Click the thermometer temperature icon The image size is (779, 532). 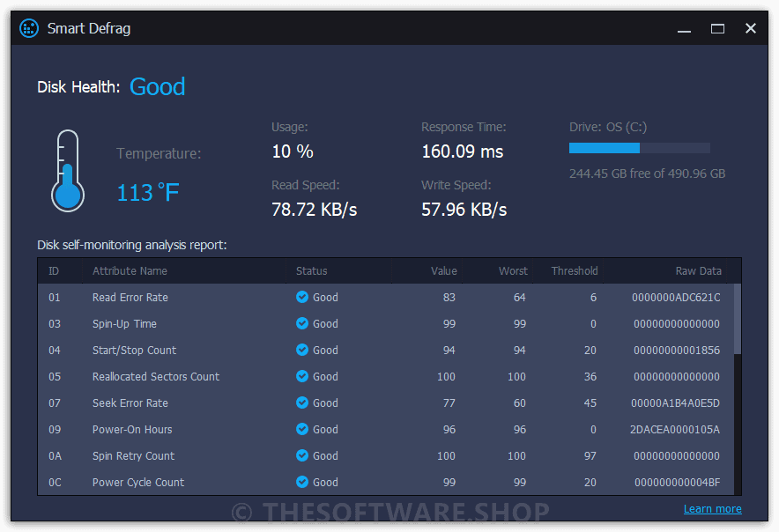[x=68, y=171]
